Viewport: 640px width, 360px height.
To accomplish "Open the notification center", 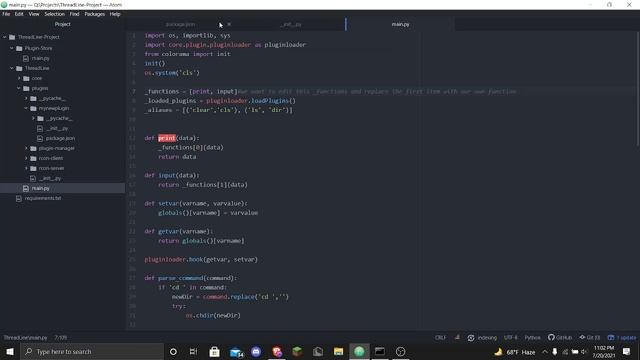I will [x=627, y=351].
